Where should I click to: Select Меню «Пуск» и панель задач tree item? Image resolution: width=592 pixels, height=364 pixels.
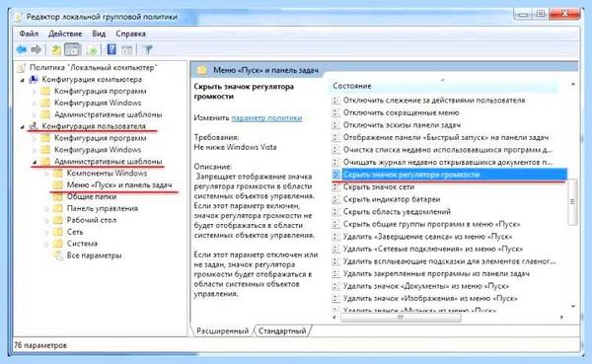pyautogui.click(x=119, y=184)
